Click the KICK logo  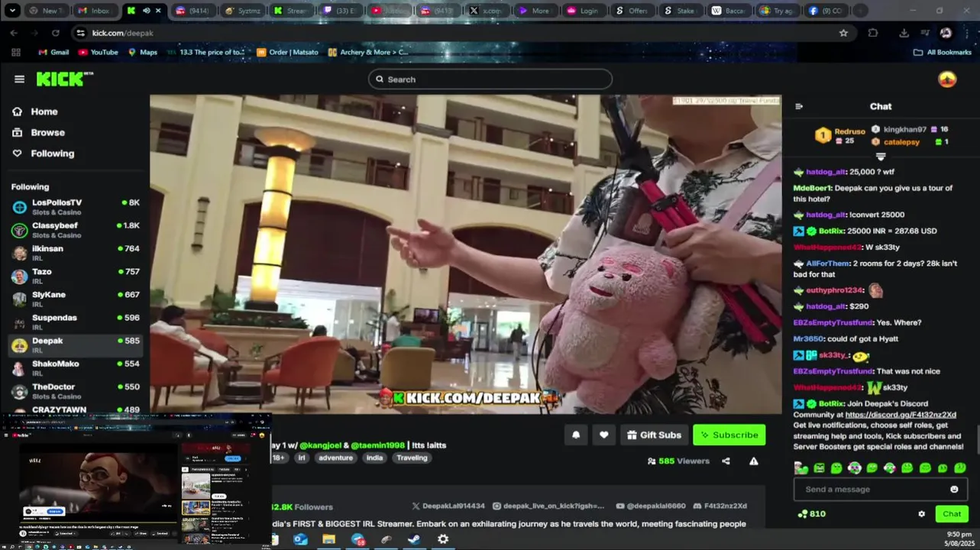[63, 79]
